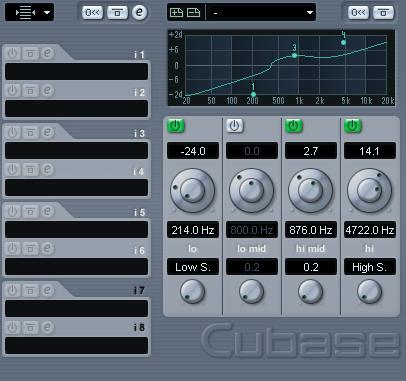Open the editor for insert slot i 3
The height and width of the screenshot is (381, 406).
pos(48,132)
